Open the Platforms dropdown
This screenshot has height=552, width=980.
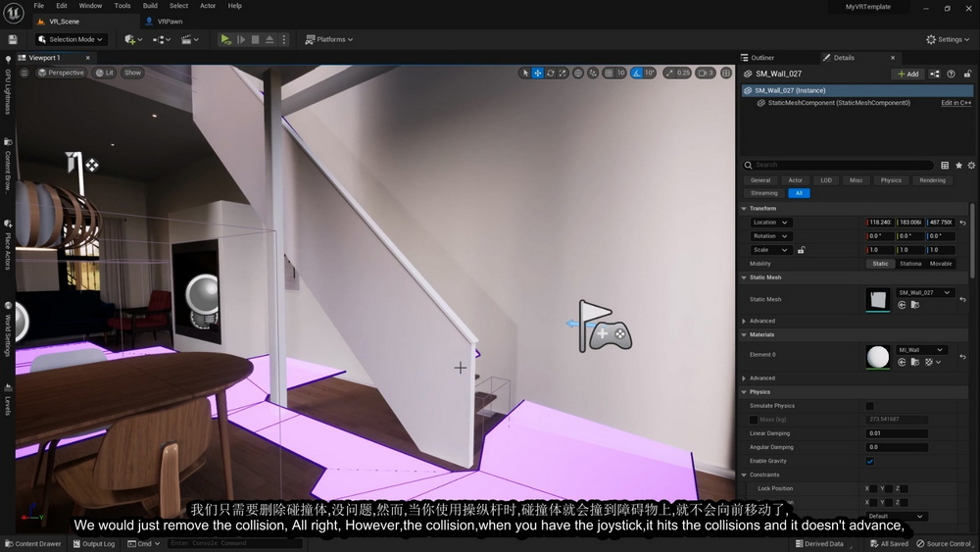coord(328,39)
